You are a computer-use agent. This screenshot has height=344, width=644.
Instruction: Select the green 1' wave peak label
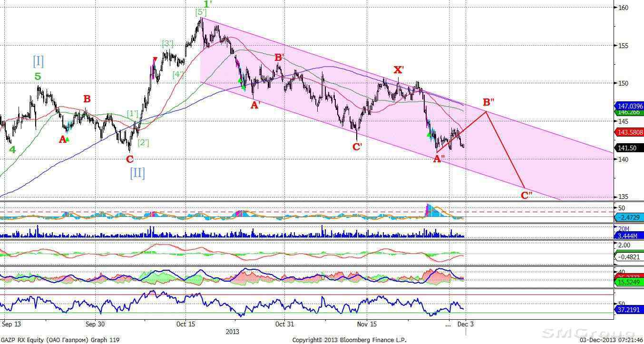(207, 4)
